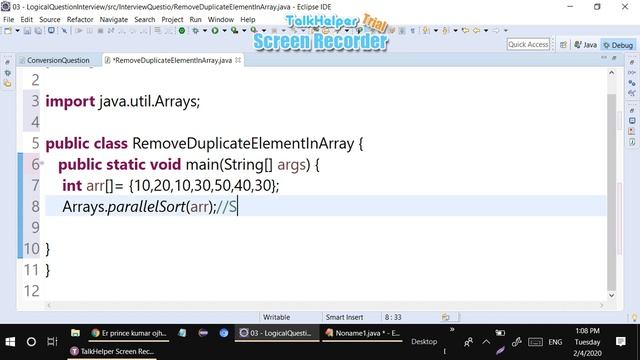This screenshot has width=640, height=360.
Task: Open the Previous Annotation dropdown arrow
Action: (x=456, y=31)
